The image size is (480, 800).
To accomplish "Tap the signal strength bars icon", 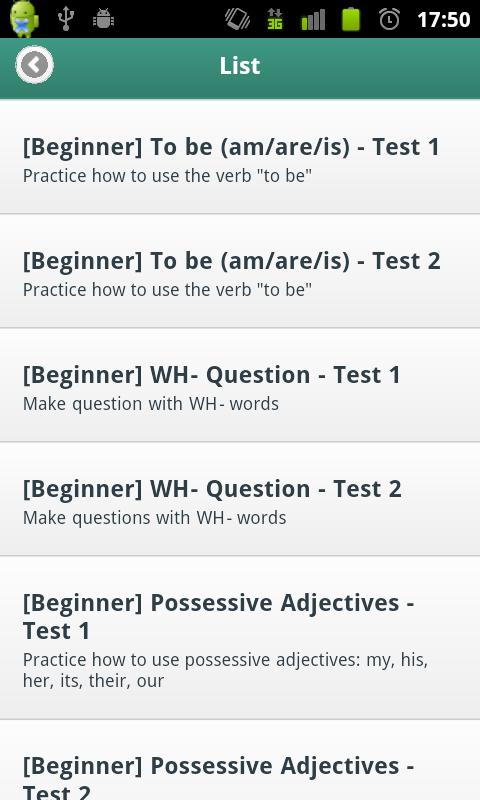I will tap(313, 20).
